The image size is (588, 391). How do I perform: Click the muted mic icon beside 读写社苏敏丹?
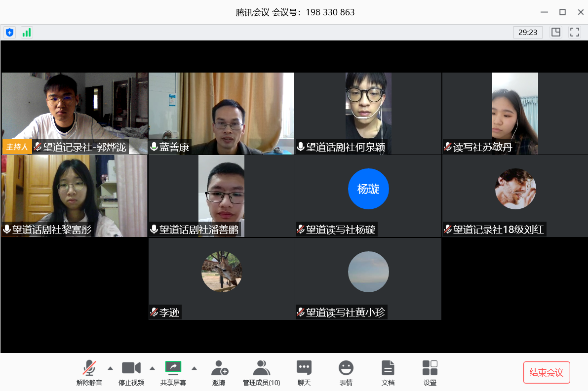447,147
